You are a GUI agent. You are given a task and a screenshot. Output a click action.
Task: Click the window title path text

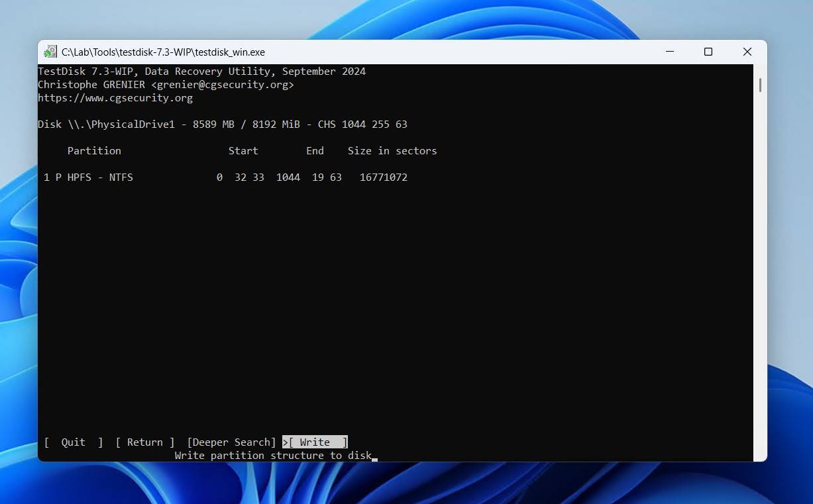pyautogui.click(x=163, y=52)
